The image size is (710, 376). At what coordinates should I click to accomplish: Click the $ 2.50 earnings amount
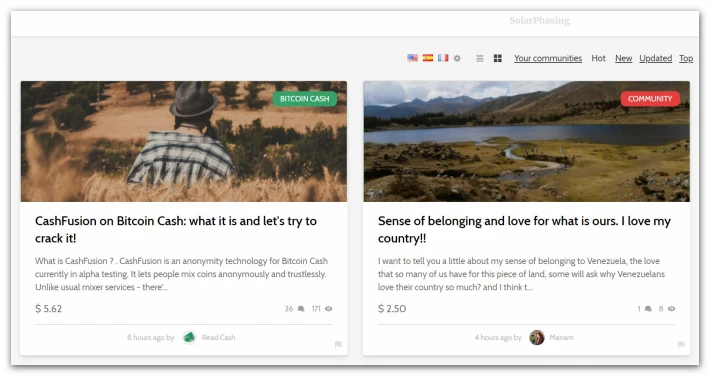point(392,309)
